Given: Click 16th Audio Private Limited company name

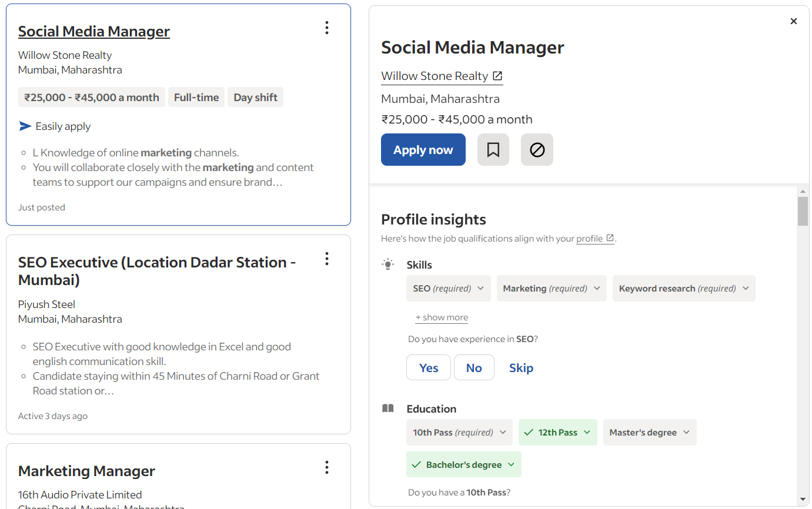Looking at the screenshot, I should click(80, 495).
